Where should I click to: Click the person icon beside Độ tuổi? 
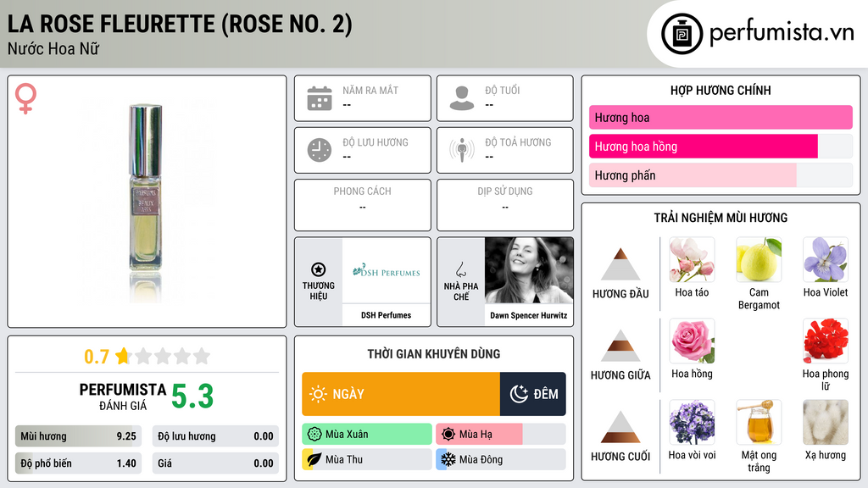click(462, 98)
